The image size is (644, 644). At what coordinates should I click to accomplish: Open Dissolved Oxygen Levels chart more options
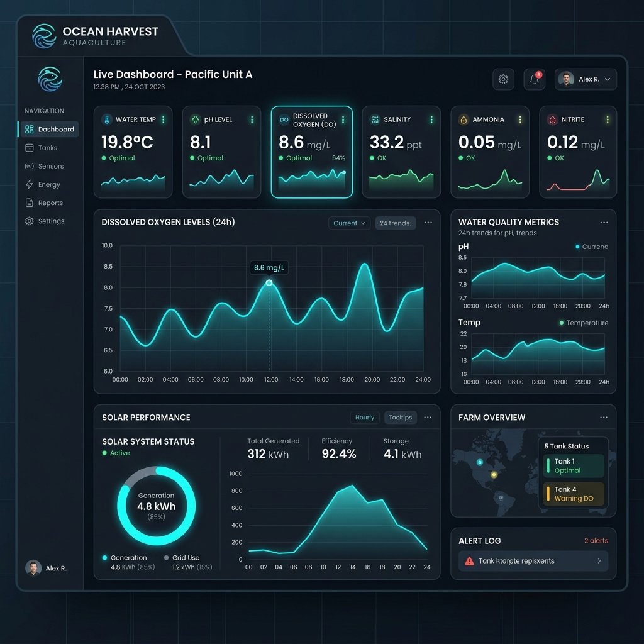click(428, 223)
